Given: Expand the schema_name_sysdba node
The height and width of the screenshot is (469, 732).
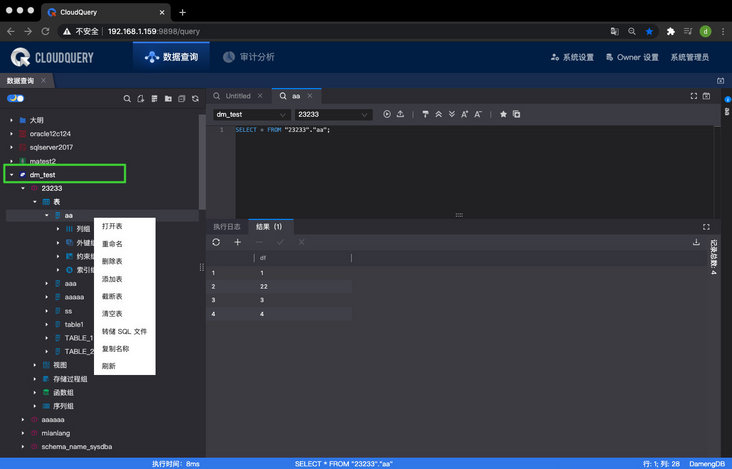Looking at the screenshot, I should (23, 448).
